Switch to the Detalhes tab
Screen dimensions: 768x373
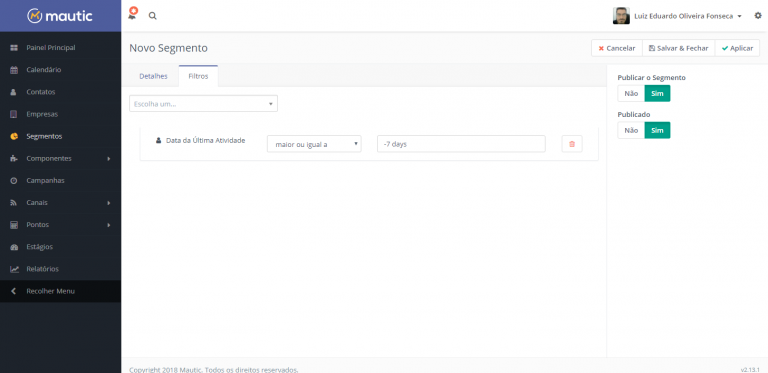[153, 76]
